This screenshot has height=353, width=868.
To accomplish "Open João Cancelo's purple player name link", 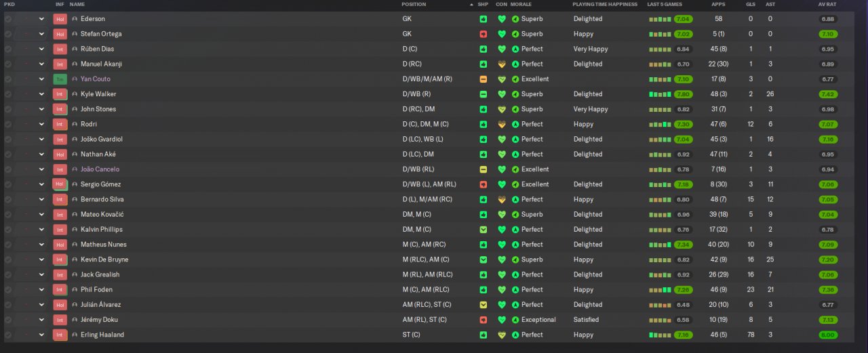I will (x=100, y=169).
